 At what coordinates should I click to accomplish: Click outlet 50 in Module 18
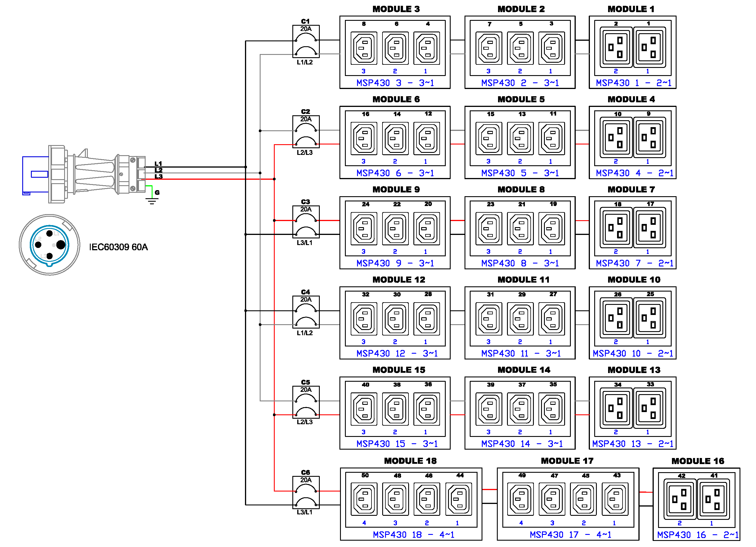click(x=364, y=499)
